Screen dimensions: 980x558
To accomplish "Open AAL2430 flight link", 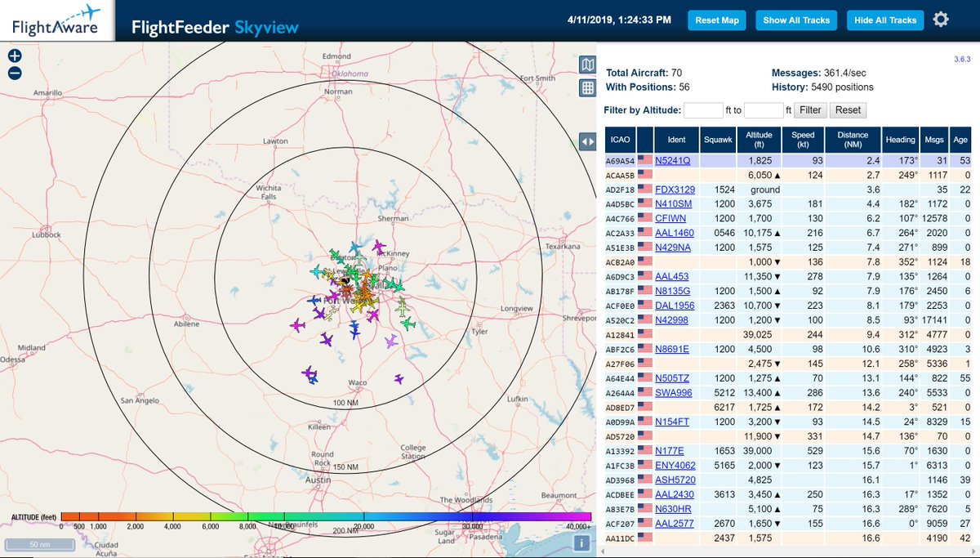I will (675, 493).
